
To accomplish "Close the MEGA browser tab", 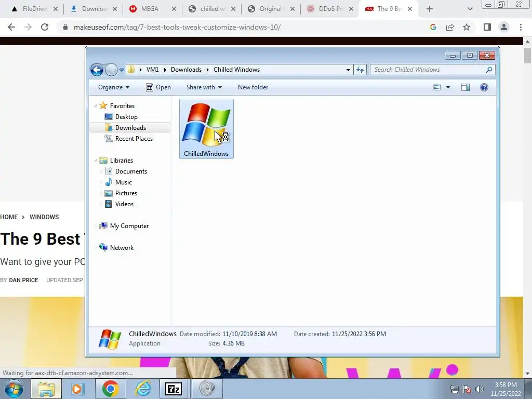I will pos(174,9).
